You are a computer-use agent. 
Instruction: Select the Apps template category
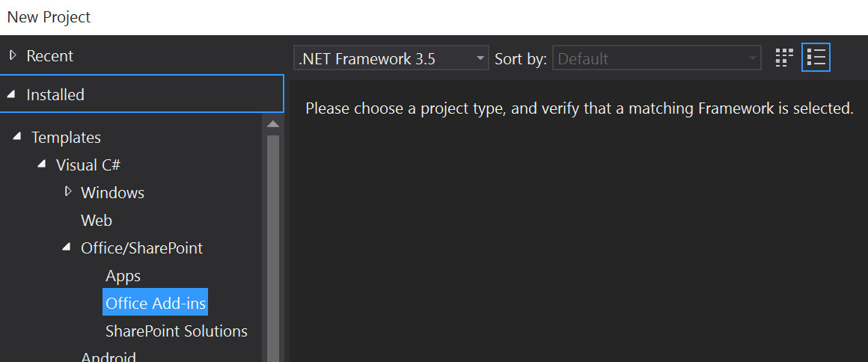123,276
